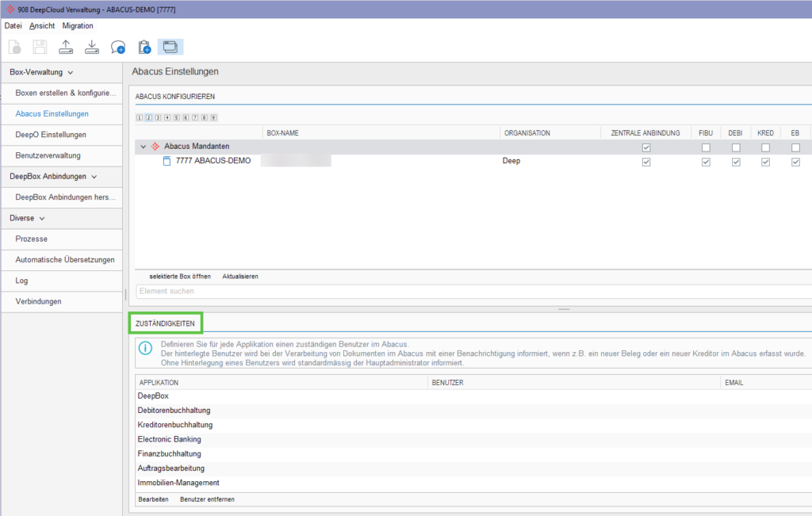
Task: Toggle EB checkbox in Abacus Mandanten row
Action: pos(795,147)
